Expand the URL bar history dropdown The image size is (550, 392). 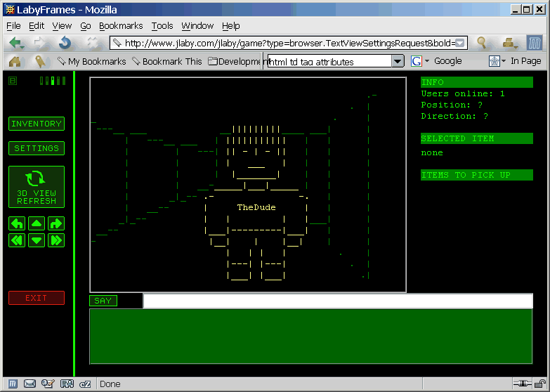[460, 43]
